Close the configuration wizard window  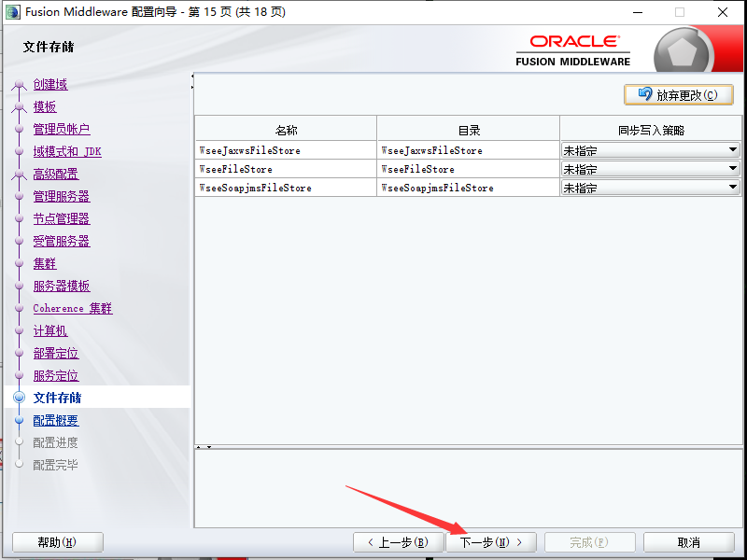pyautogui.click(x=722, y=12)
